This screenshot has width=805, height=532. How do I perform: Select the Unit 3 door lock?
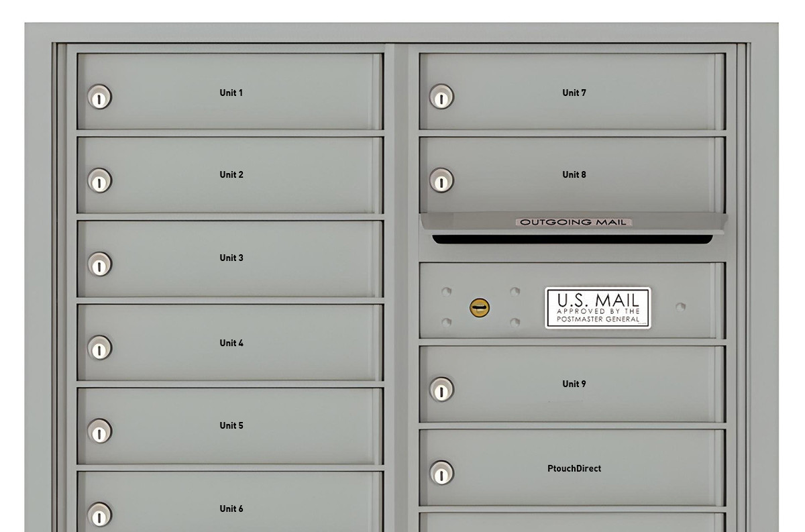click(x=99, y=264)
